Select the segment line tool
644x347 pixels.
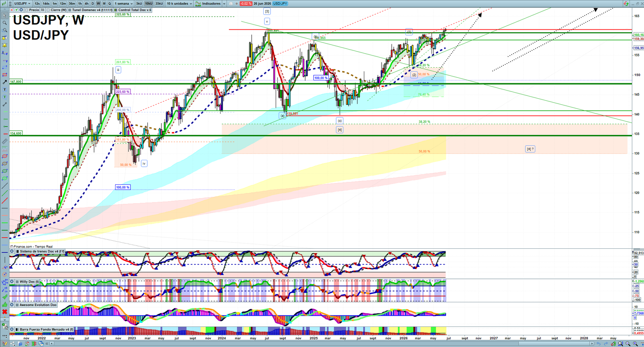(x=5, y=104)
